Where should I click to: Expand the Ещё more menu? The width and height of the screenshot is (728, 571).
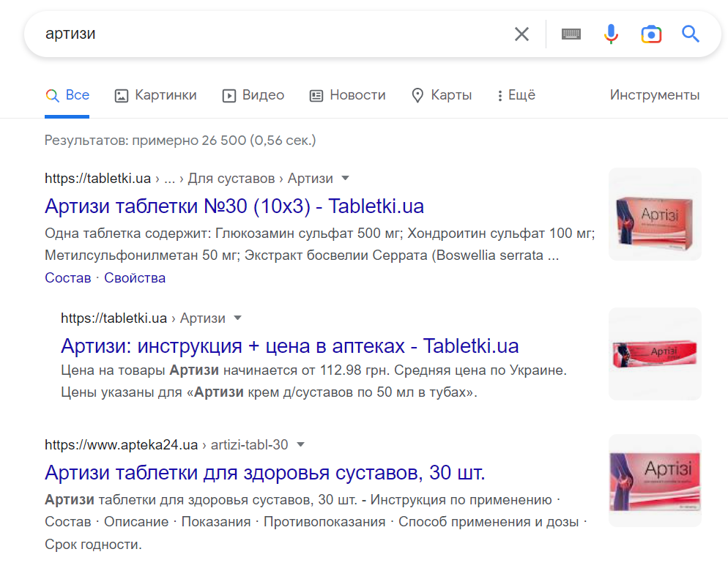[x=516, y=95]
